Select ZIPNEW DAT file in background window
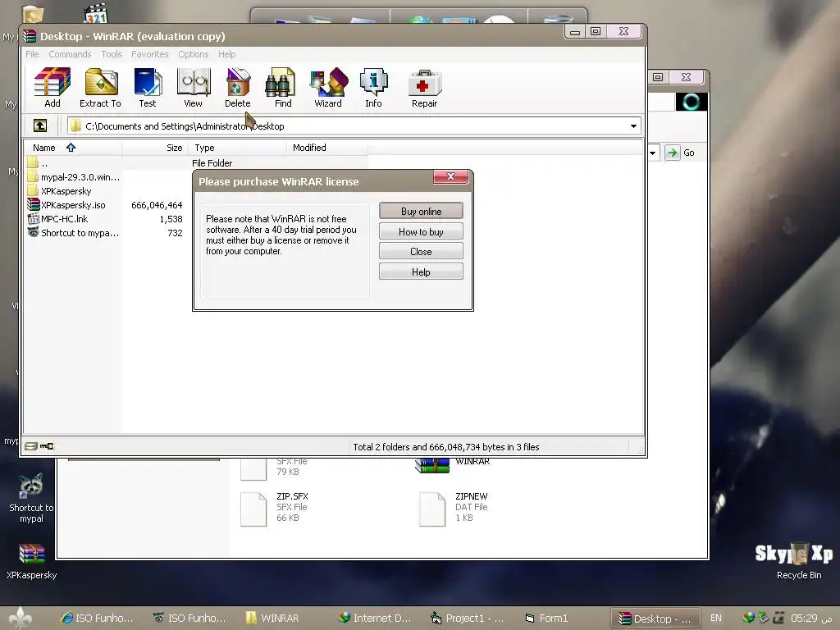This screenshot has width=840, height=630. [x=454, y=508]
